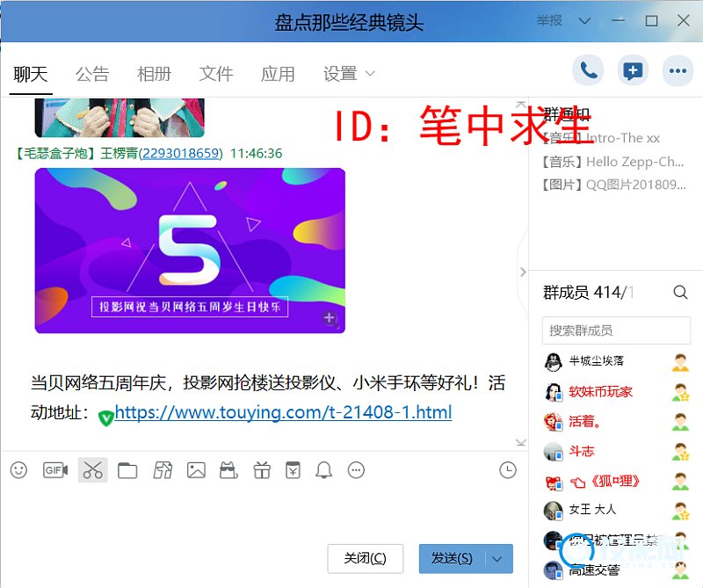
Task: Click avatar of 女王 大人
Action: click(554, 511)
